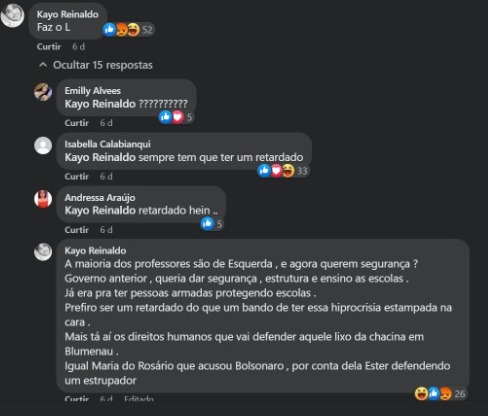The image size is (488, 416).
Task: Open Isabella Calabianqui name link
Action: click(107, 144)
